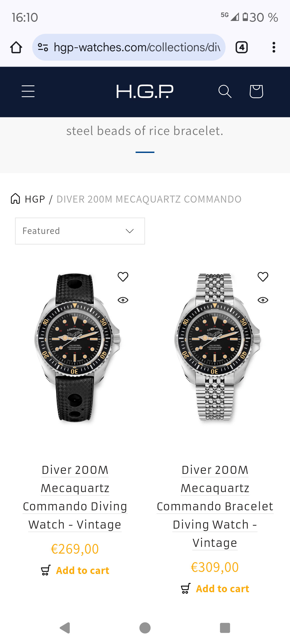The image size is (290, 644).
Task: Tap site info icon in address bar
Action: pyautogui.click(x=43, y=47)
